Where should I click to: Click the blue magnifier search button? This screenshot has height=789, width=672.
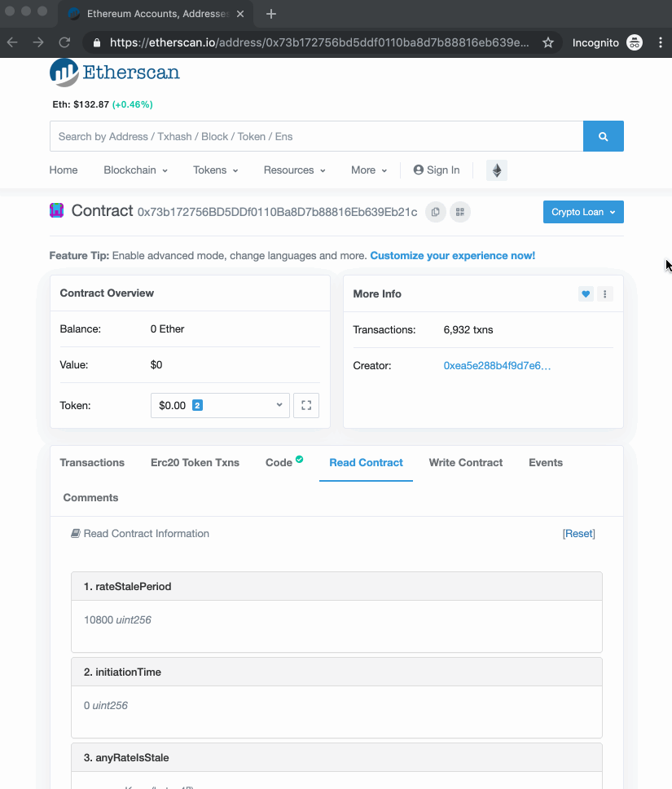[x=603, y=136]
